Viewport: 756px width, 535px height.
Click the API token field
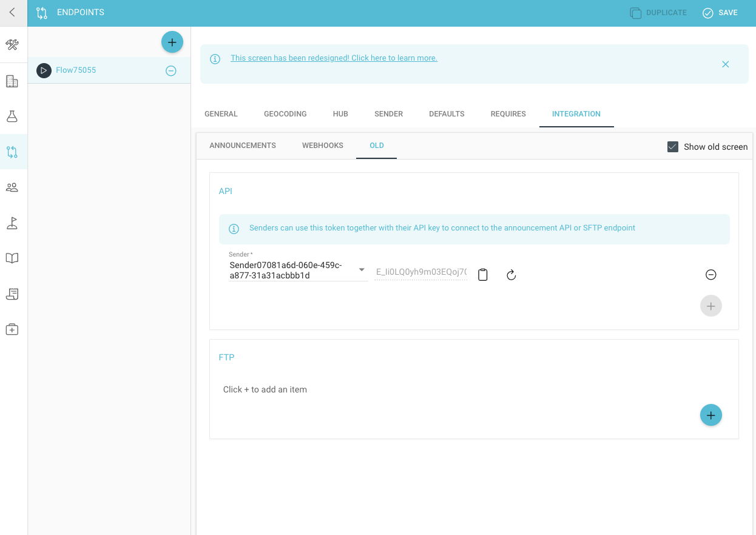point(421,272)
